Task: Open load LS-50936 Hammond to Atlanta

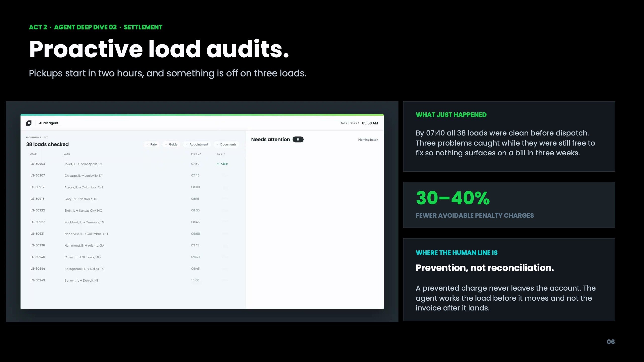Action: pos(133,245)
